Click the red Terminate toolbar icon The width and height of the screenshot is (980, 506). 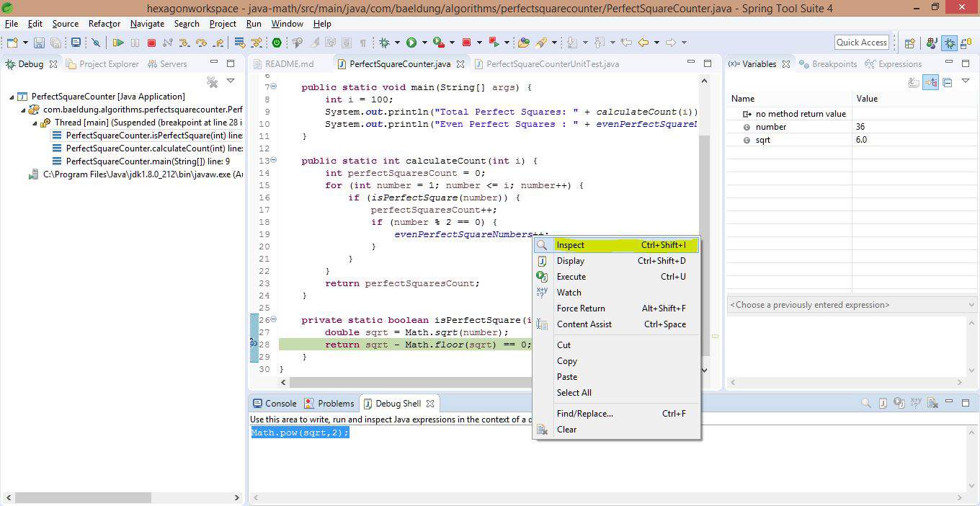tap(151, 43)
